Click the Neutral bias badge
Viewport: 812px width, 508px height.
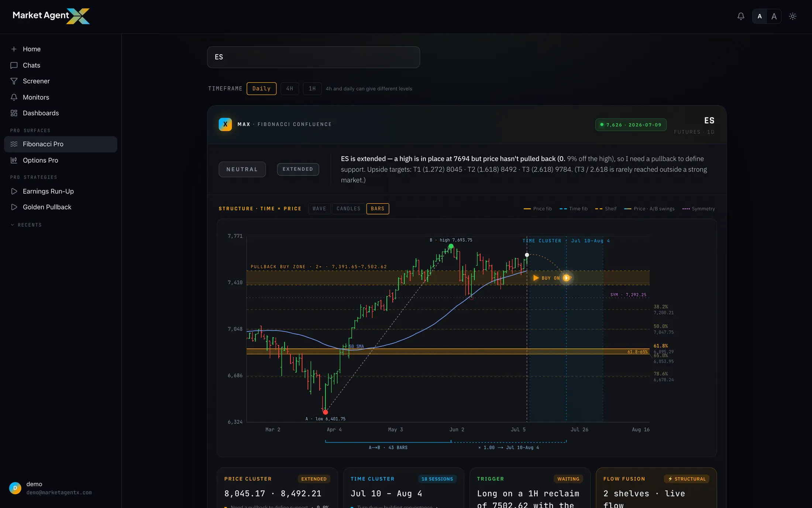(242, 169)
